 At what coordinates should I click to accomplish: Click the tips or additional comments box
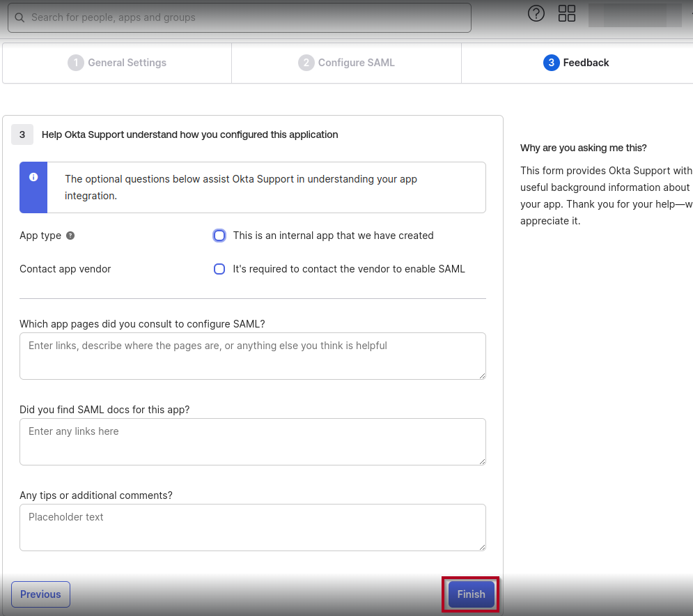(252, 528)
